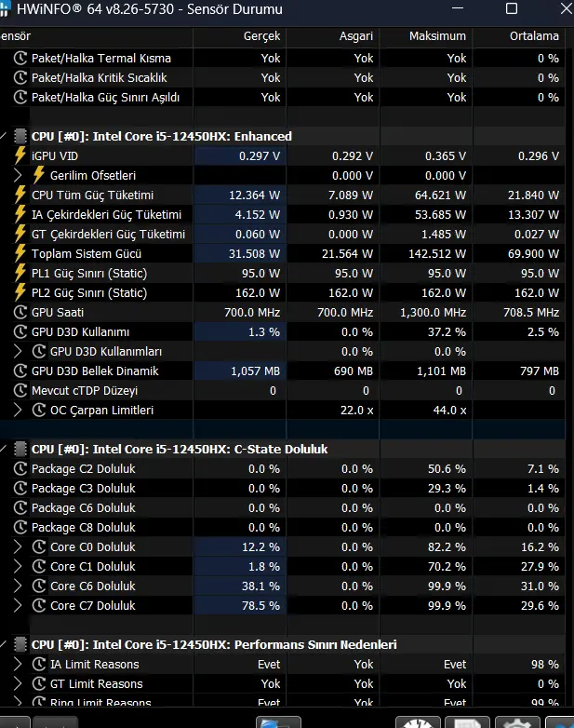Select the CPU Tüm Güç Tüketimi row label

[92, 195]
